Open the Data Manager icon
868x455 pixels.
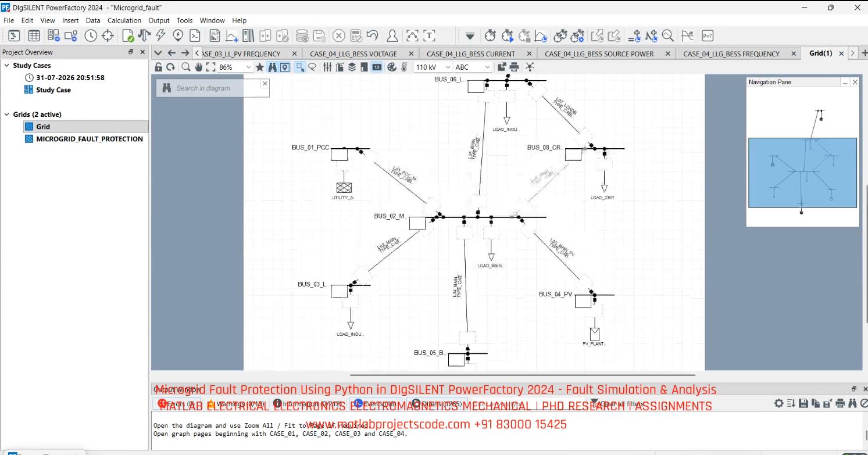click(14, 35)
